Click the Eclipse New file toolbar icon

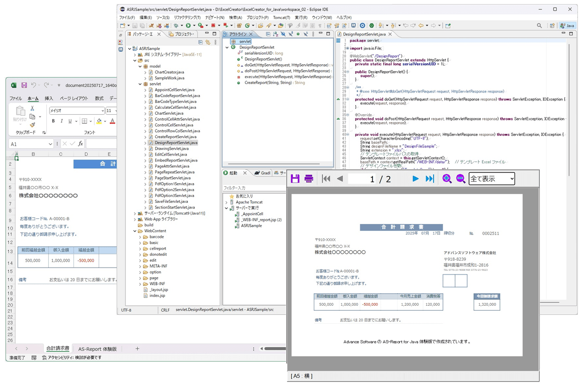(x=123, y=26)
